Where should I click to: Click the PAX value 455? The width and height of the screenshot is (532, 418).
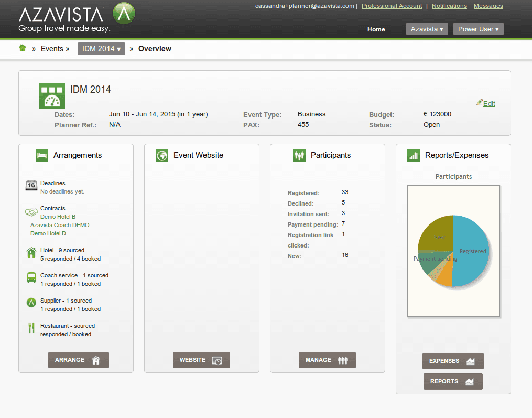click(x=303, y=125)
